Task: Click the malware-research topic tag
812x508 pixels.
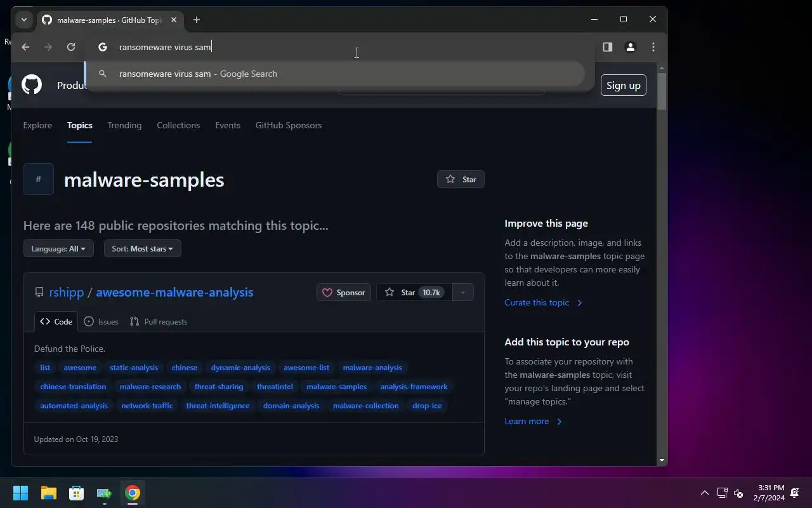Action: click(x=150, y=387)
